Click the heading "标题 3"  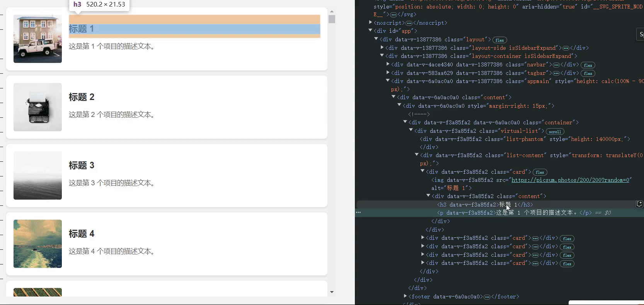(82, 166)
